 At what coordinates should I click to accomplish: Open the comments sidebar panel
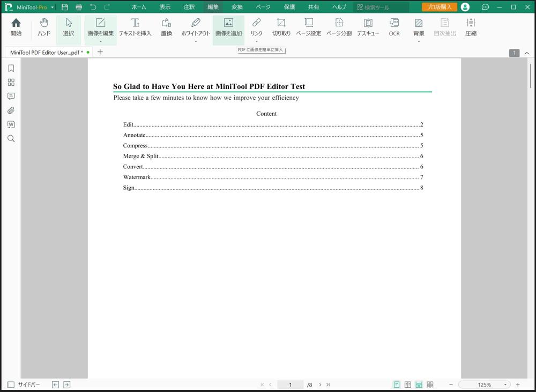tap(11, 97)
